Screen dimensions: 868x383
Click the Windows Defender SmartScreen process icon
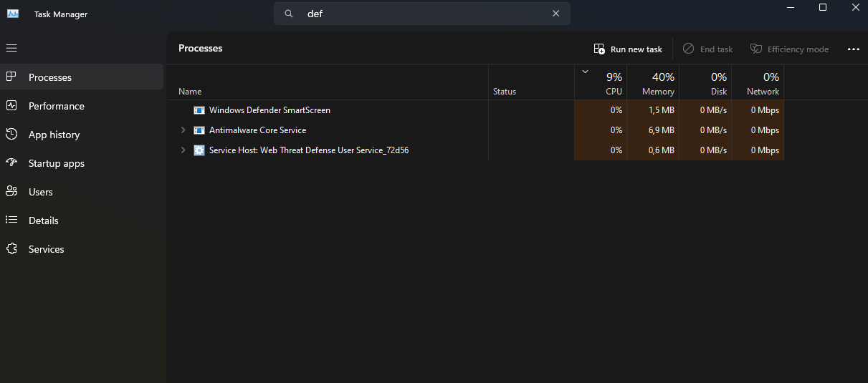[x=199, y=110]
